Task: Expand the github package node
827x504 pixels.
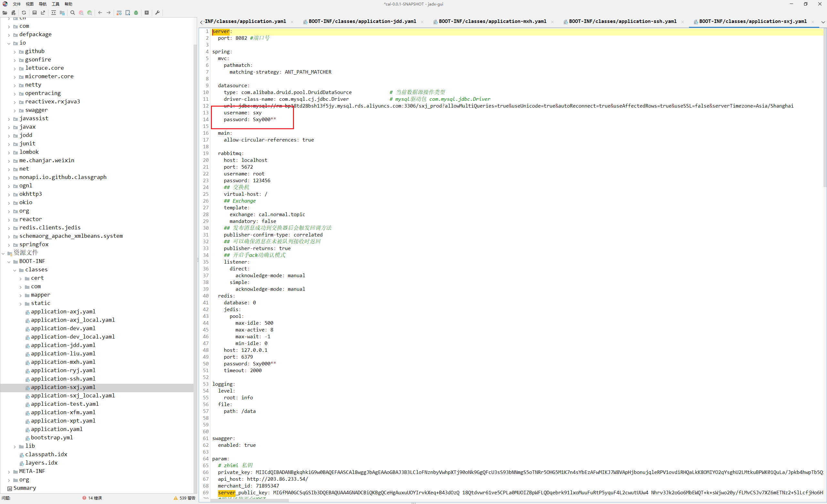Action: coord(15,52)
